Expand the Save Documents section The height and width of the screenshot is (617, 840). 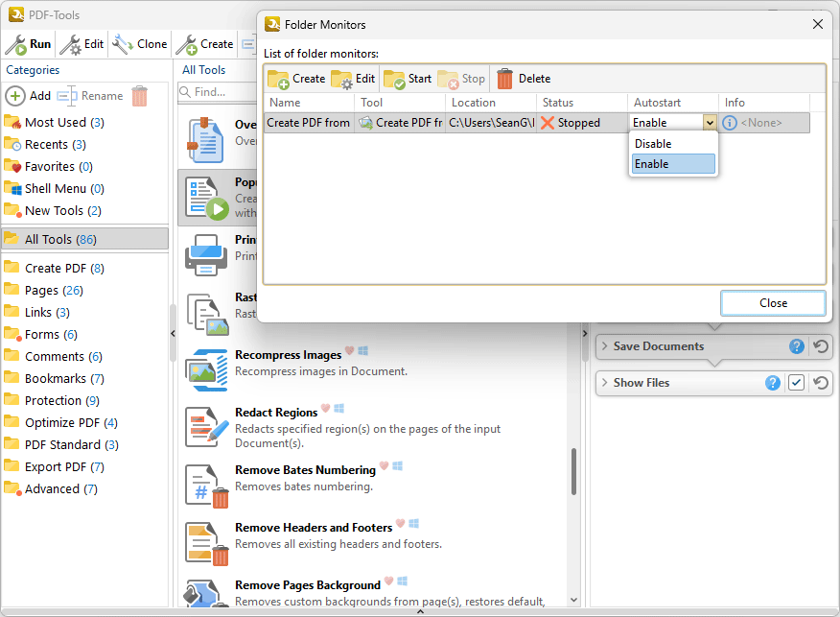point(605,346)
